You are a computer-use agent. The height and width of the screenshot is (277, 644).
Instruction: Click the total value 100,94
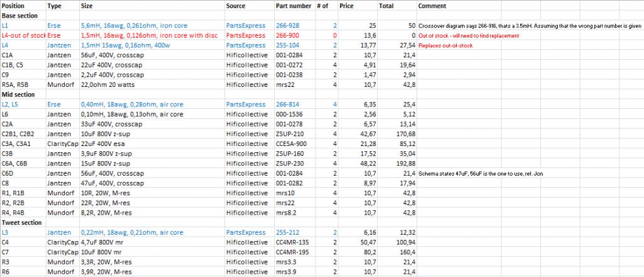(x=397, y=242)
